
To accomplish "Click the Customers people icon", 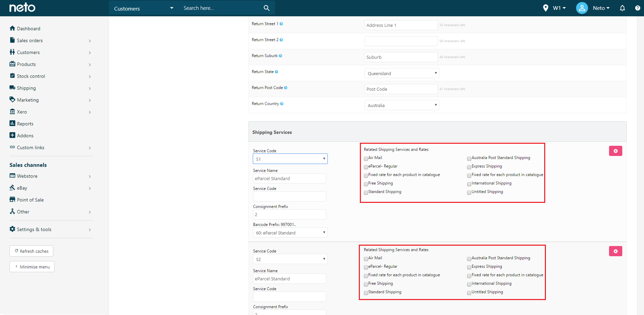I will [x=13, y=52].
